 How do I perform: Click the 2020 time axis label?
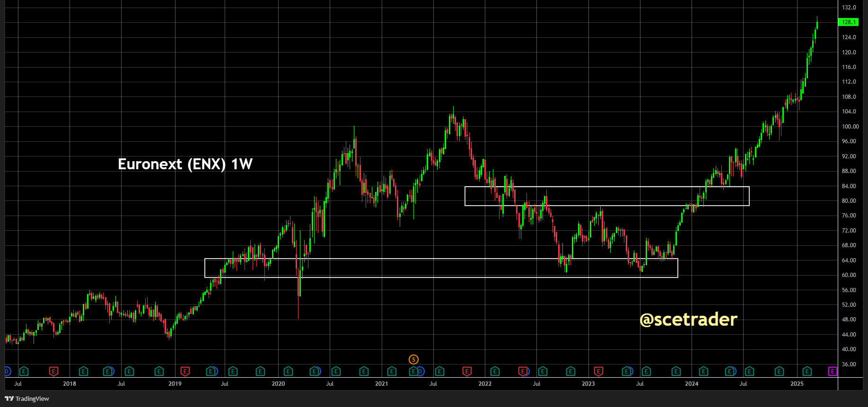tap(278, 384)
